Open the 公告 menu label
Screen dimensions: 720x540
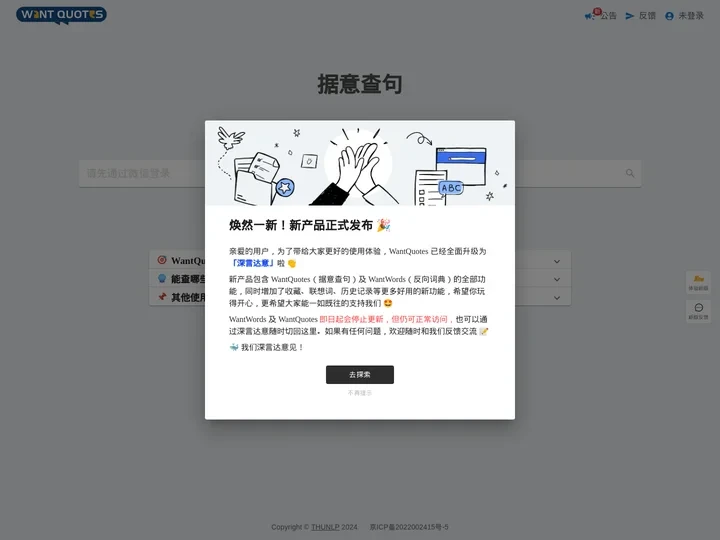(608, 16)
